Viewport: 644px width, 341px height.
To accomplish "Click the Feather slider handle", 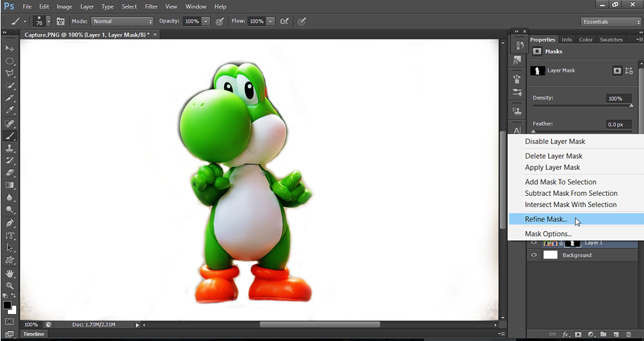I will [x=533, y=132].
